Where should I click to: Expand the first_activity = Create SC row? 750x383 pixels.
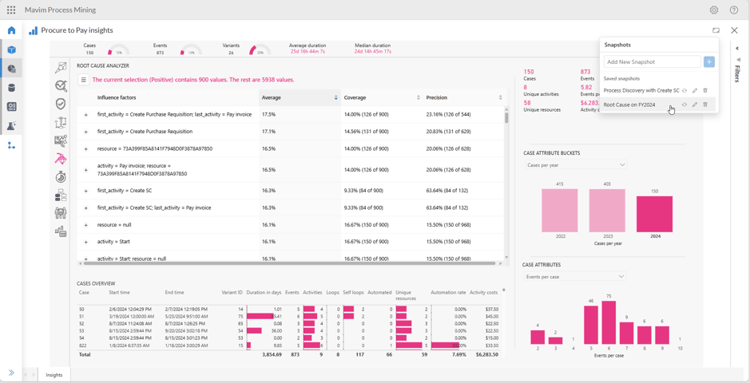[86, 191]
